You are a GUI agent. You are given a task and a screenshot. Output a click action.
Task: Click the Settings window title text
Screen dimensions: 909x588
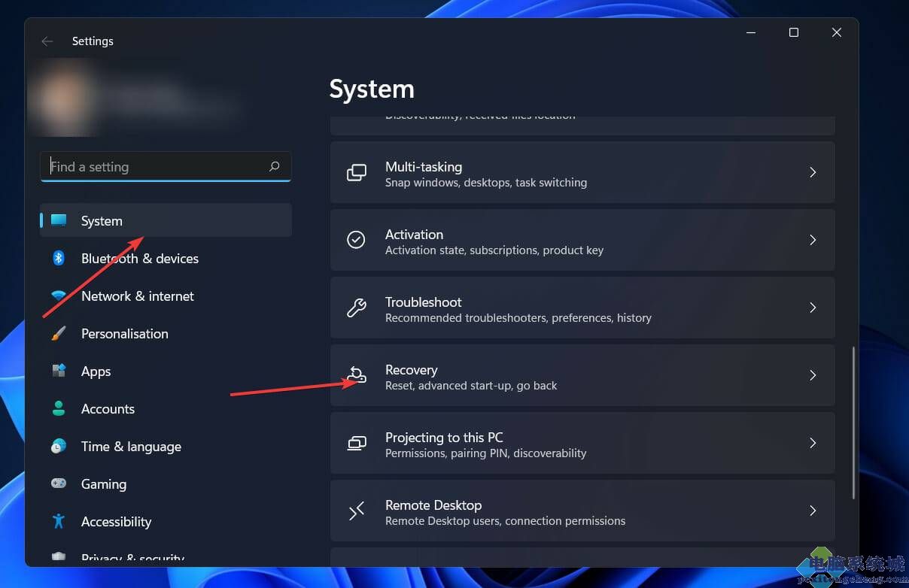[x=93, y=41]
